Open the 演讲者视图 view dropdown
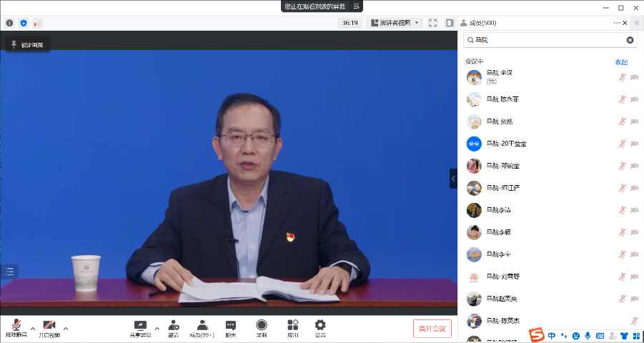This screenshot has width=644, height=343. click(395, 23)
